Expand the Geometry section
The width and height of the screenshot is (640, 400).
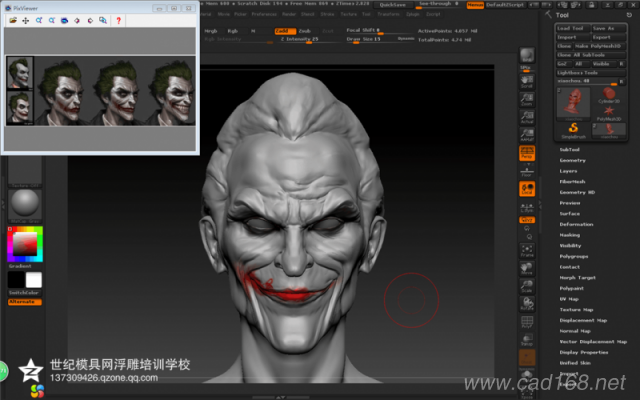(572, 160)
